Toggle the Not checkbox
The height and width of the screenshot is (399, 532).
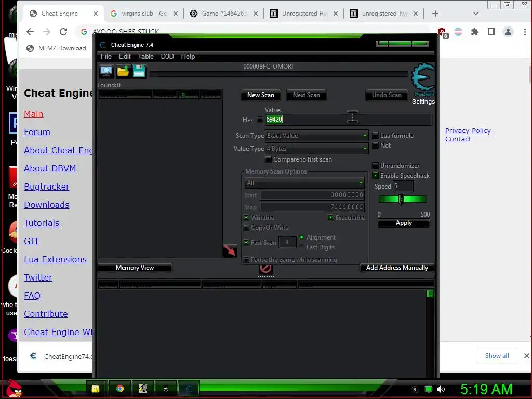point(375,145)
